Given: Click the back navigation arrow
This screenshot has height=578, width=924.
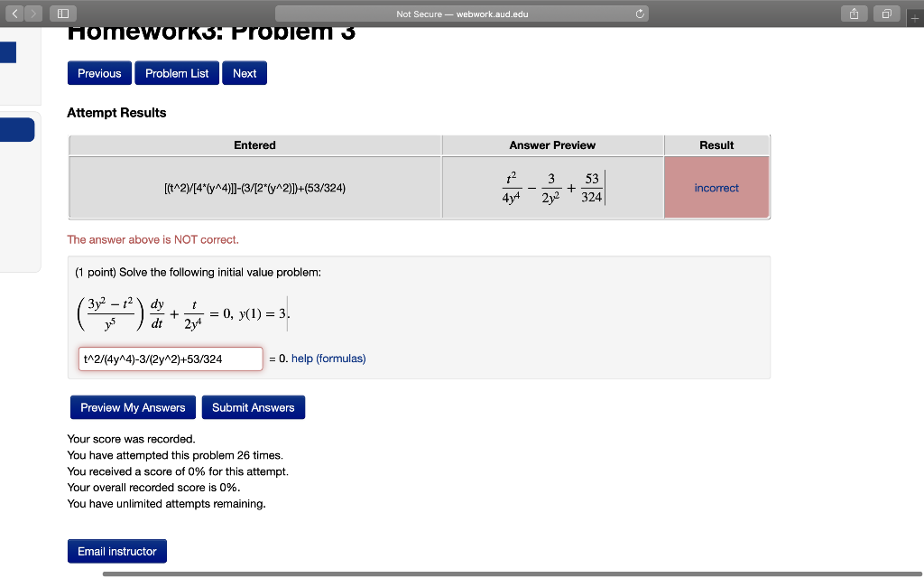Looking at the screenshot, I should [14, 14].
